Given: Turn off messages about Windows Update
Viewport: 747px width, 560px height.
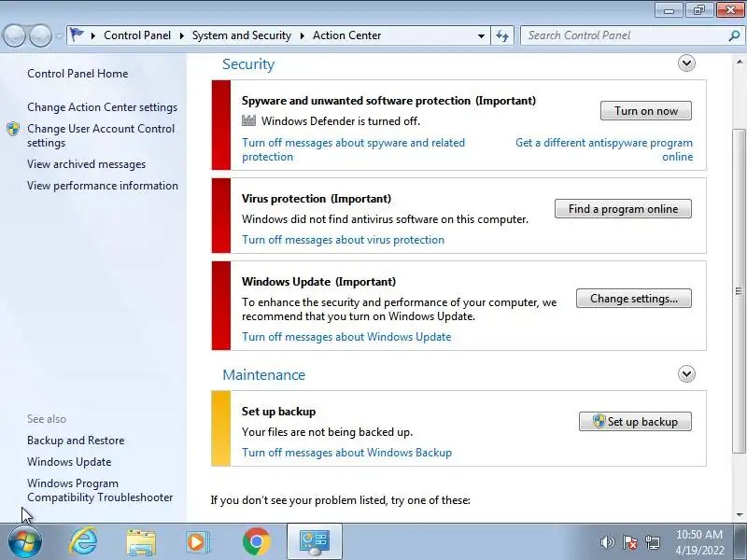Looking at the screenshot, I should point(346,337).
